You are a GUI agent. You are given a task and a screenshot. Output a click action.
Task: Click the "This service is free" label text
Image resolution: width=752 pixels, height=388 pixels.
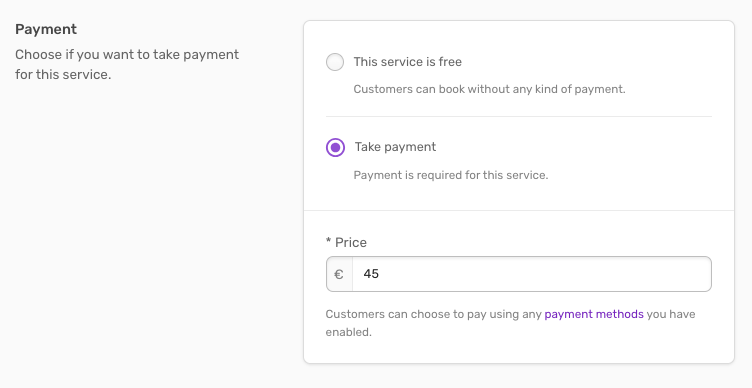[408, 62]
